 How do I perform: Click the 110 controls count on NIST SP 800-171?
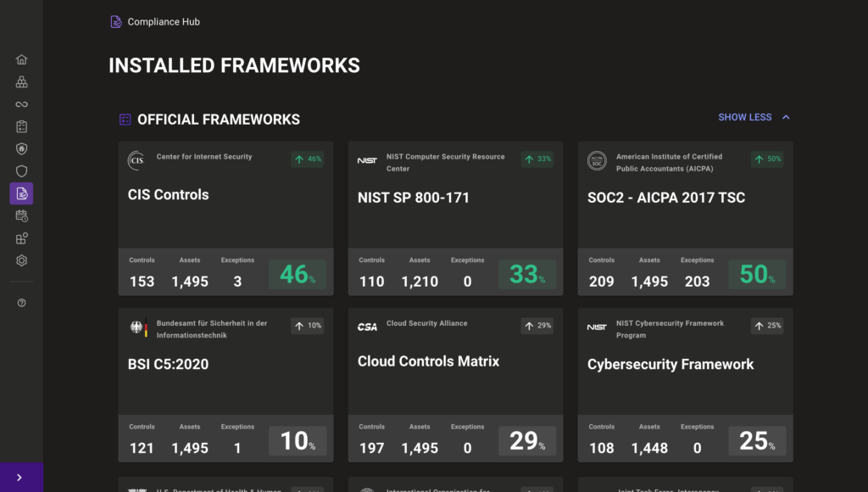(x=372, y=282)
